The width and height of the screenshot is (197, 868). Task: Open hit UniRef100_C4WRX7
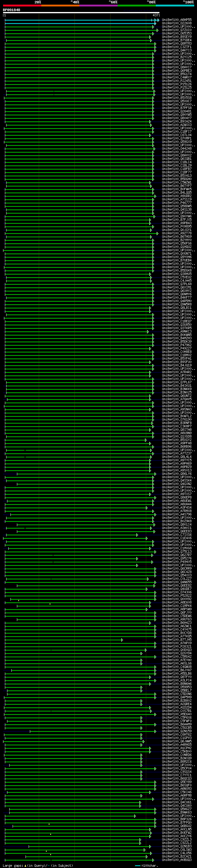coord(177,78)
